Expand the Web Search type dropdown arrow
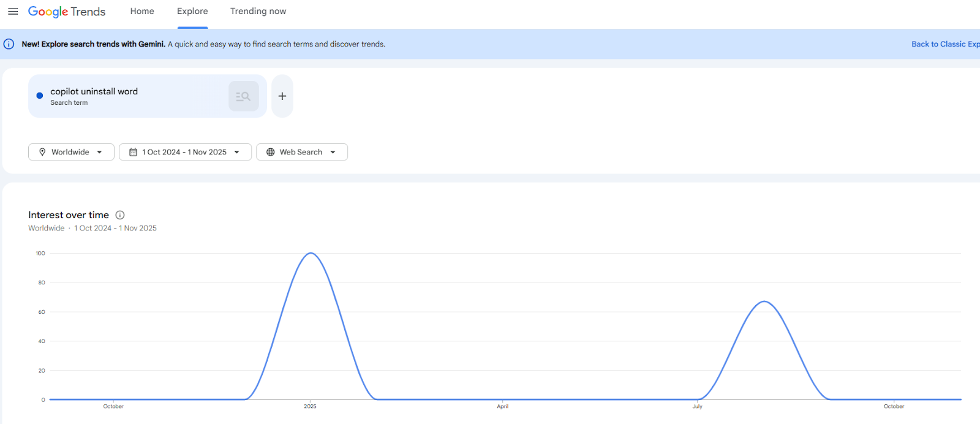980x424 pixels. 333,152
